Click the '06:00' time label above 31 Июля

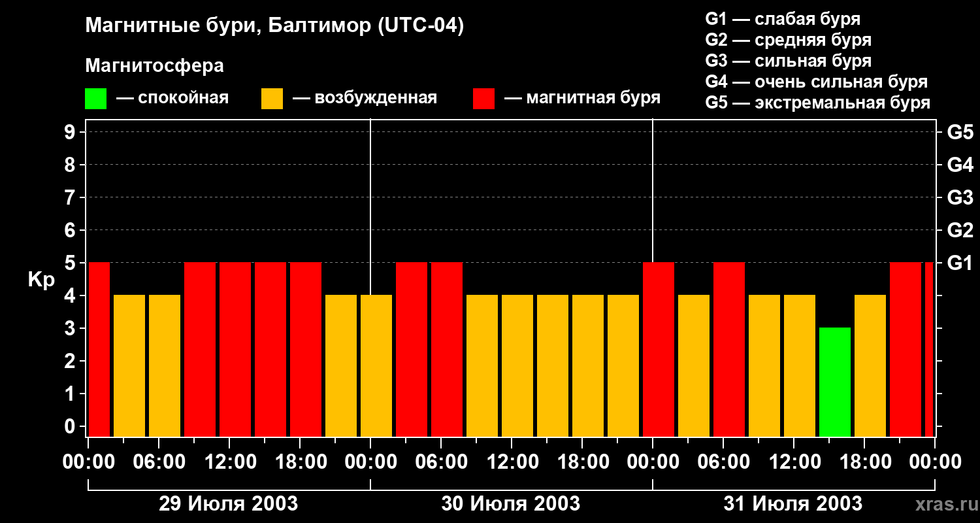[723, 462]
